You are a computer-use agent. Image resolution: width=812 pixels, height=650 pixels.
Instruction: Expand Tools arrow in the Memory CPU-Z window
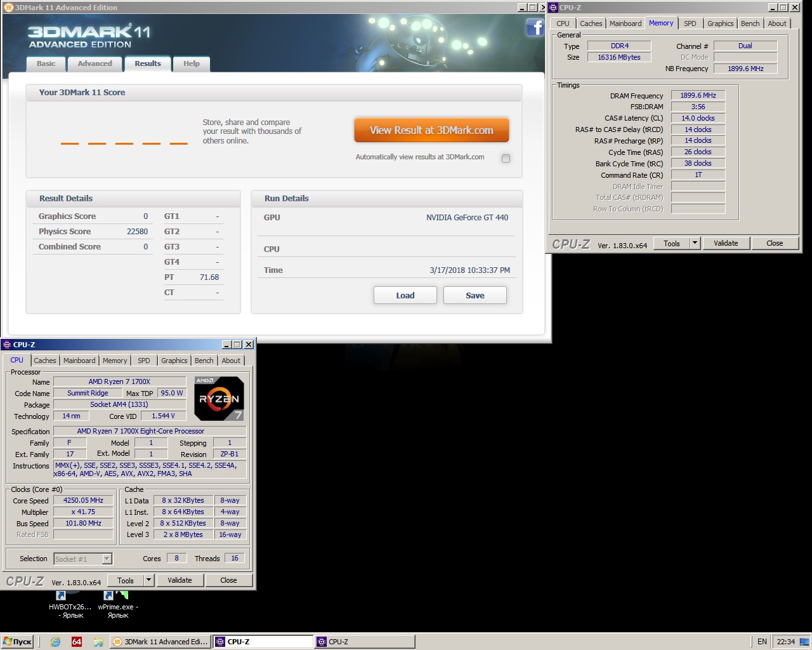click(x=695, y=243)
